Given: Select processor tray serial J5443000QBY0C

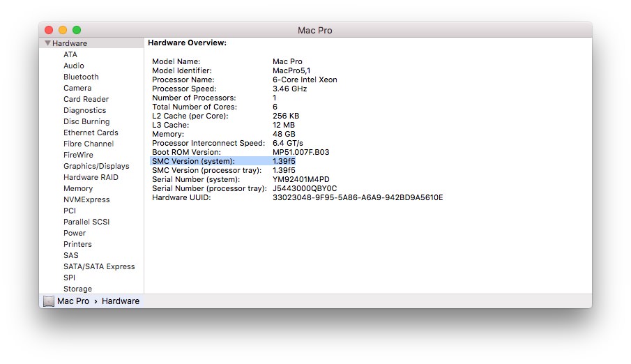Looking at the screenshot, I should click(x=305, y=188).
